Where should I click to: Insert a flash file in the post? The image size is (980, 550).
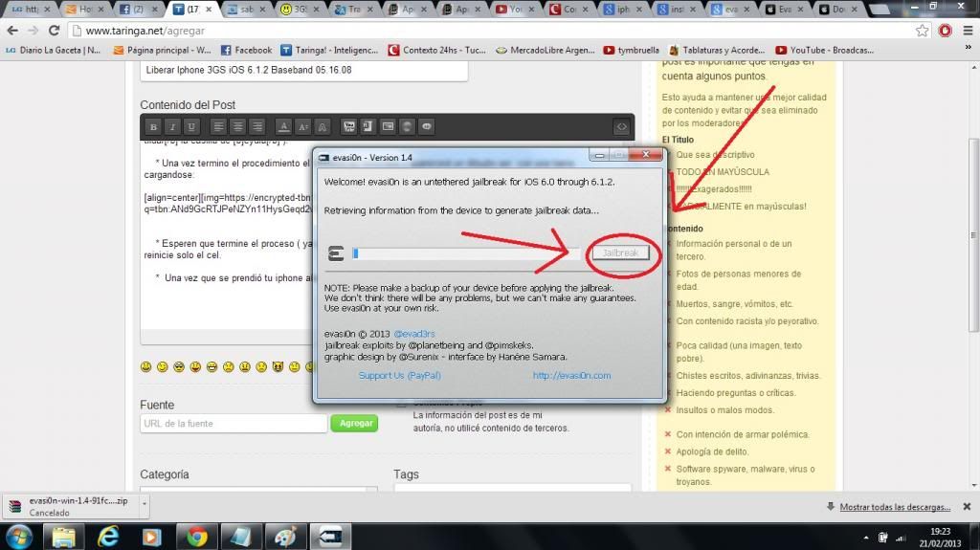coord(367,127)
